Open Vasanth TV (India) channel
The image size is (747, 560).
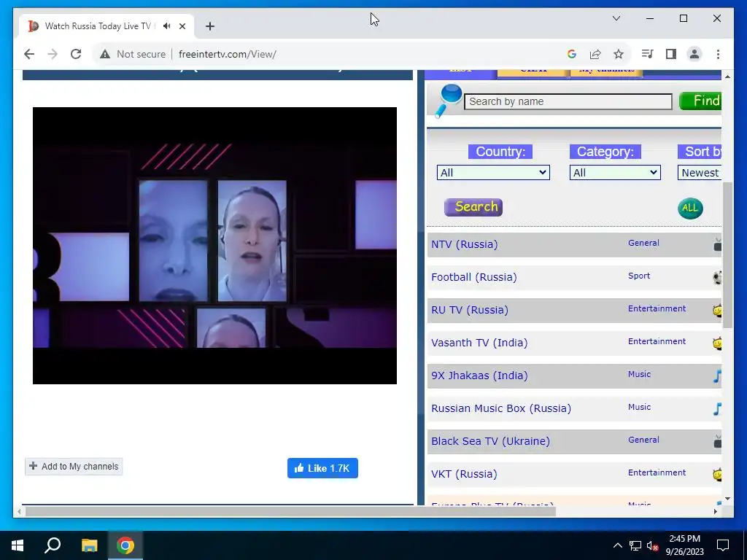tap(479, 343)
